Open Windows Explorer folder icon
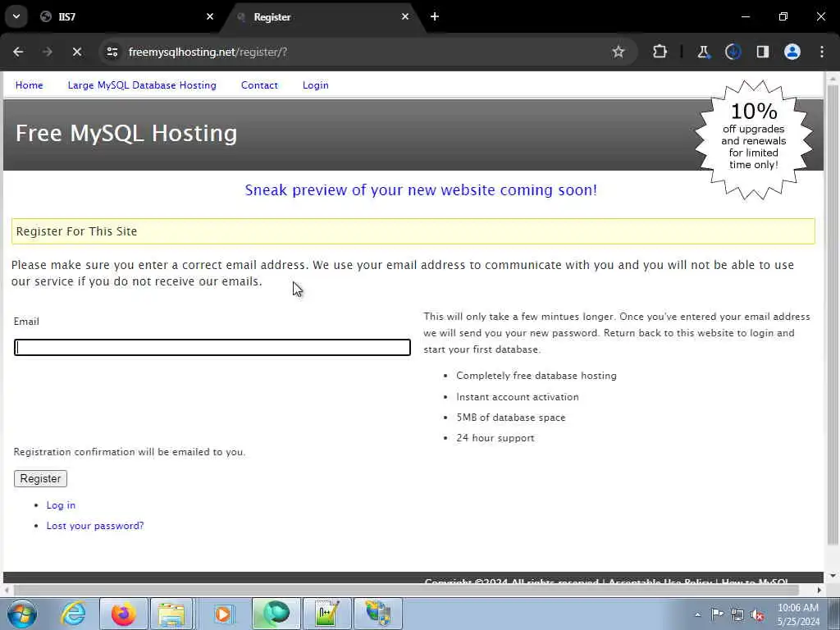 (171, 614)
